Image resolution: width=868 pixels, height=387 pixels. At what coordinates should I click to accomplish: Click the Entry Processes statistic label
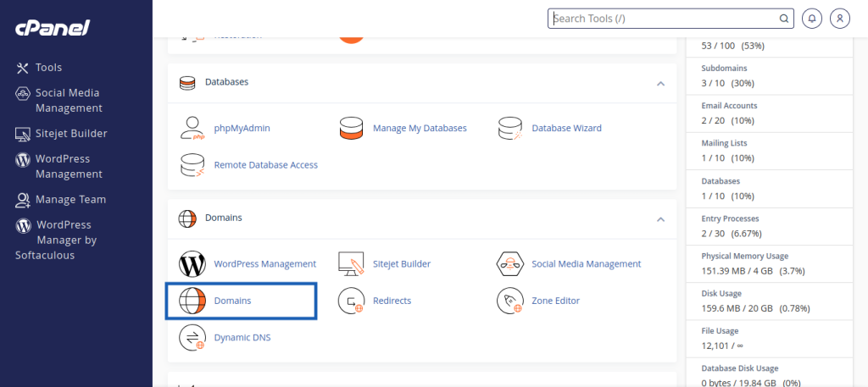[x=730, y=218]
